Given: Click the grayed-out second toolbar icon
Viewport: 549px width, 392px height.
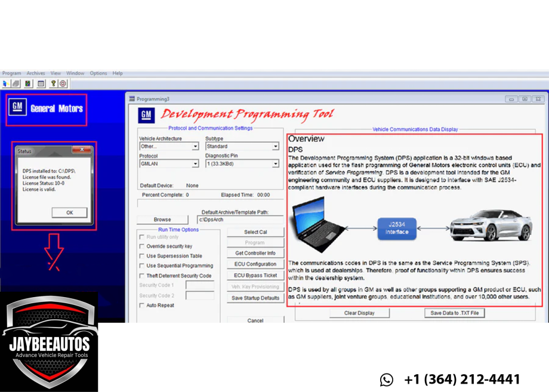Looking at the screenshot, I should [16, 84].
